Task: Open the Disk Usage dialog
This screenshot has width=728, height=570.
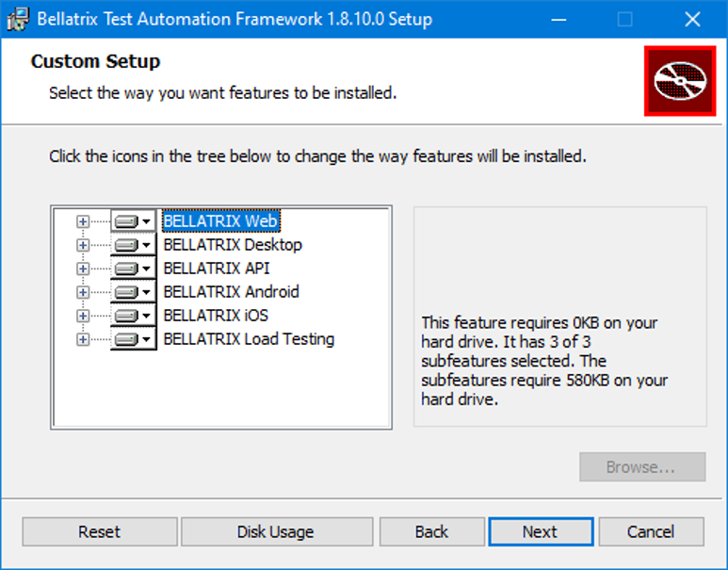Action: [277, 532]
